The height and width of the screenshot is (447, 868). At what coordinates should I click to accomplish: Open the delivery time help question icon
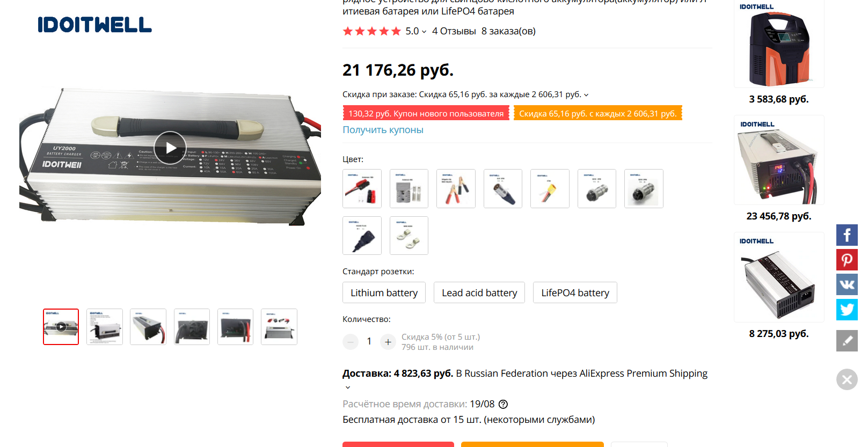point(503,404)
